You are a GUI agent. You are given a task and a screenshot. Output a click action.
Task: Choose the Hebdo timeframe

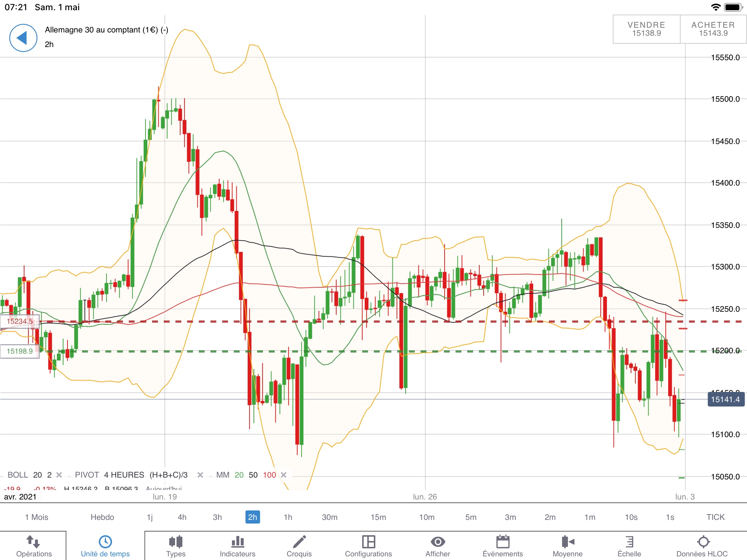[x=102, y=517]
